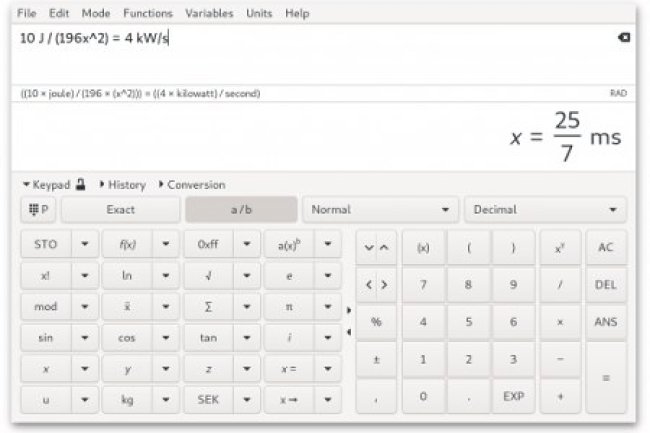This screenshot has height=433, width=650.
Task: Toggle a/b fraction display mode
Action: (x=241, y=210)
